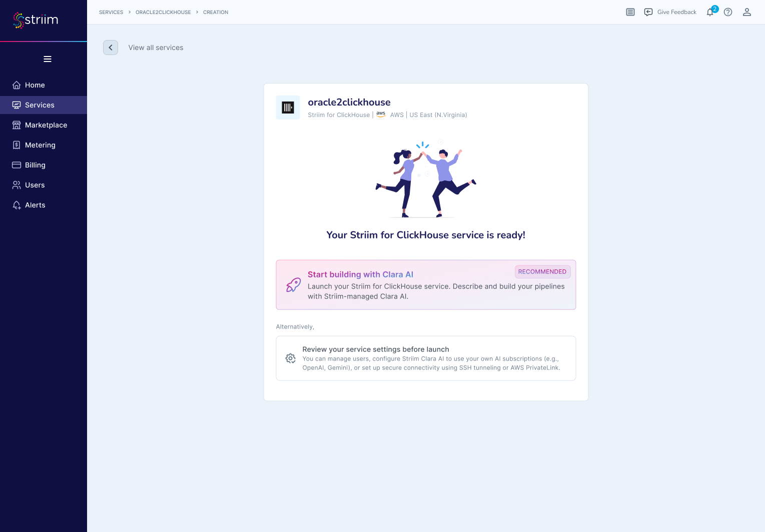Click the rocket icon for Clara AI
Image resolution: width=765 pixels, height=532 pixels.
293,285
